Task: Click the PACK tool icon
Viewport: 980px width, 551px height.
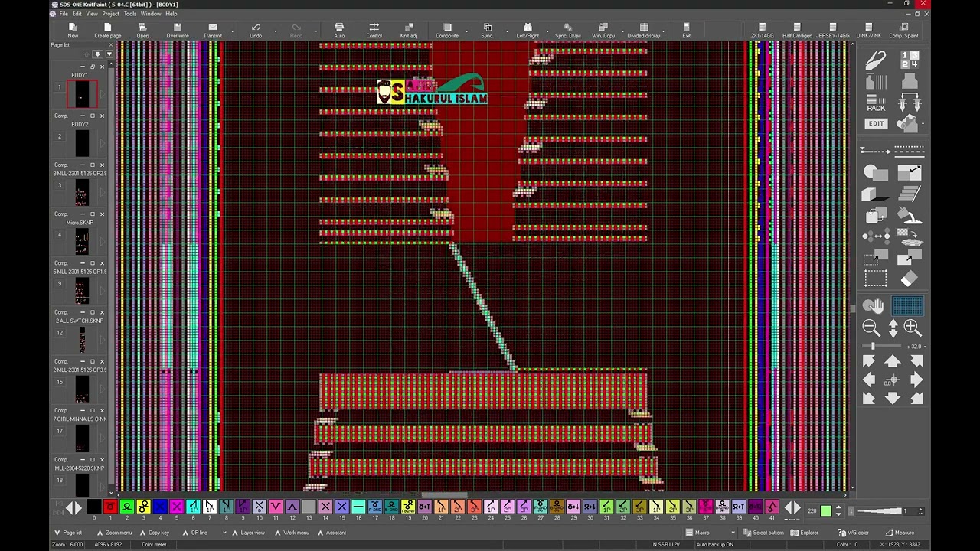Action: click(x=876, y=103)
